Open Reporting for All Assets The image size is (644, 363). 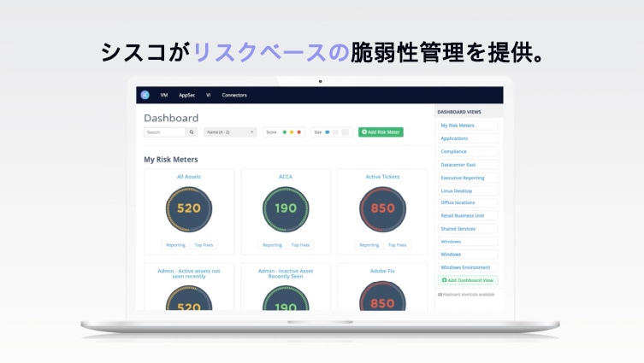(x=176, y=245)
